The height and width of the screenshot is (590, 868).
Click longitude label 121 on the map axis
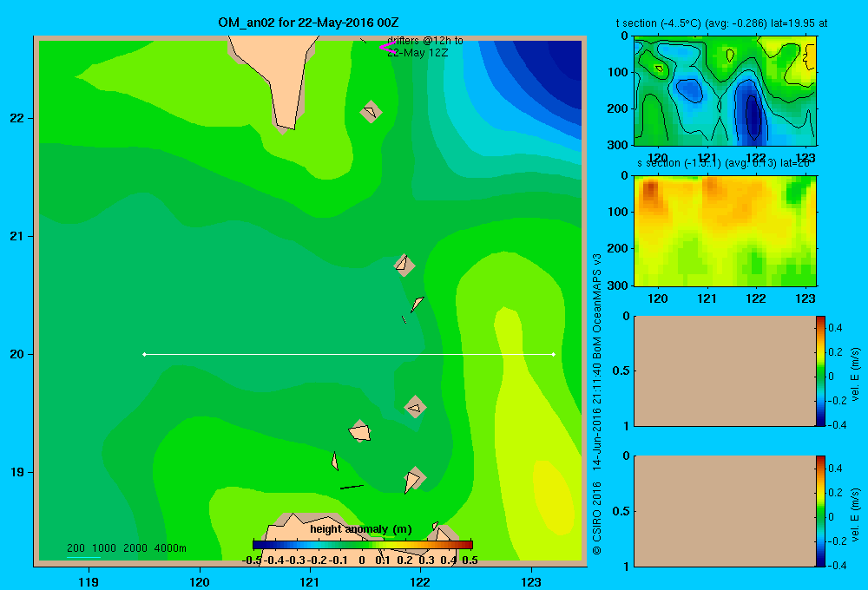pyautogui.click(x=310, y=581)
